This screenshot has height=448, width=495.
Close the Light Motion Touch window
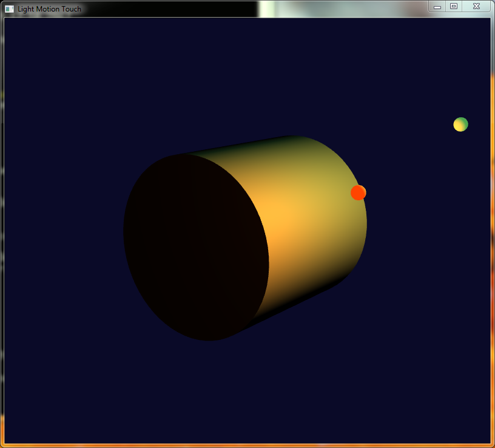tap(477, 6)
